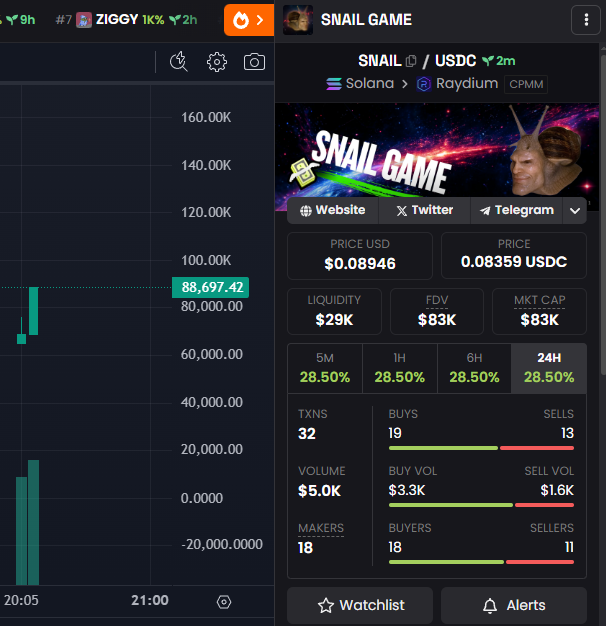Click the PRICE USD $0.08946 box

point(360,256)
